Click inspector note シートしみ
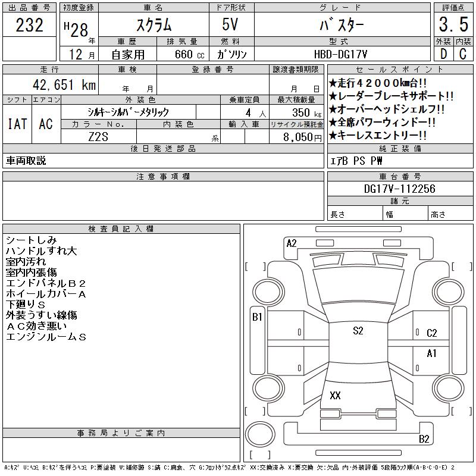476x476 pixels. click(32, 240)
